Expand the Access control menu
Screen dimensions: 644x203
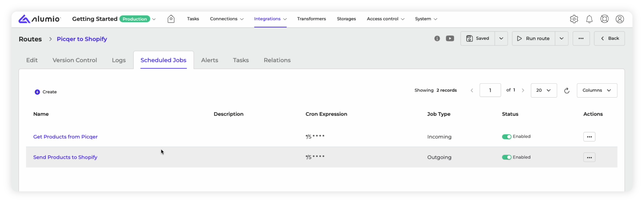(386, 19)
